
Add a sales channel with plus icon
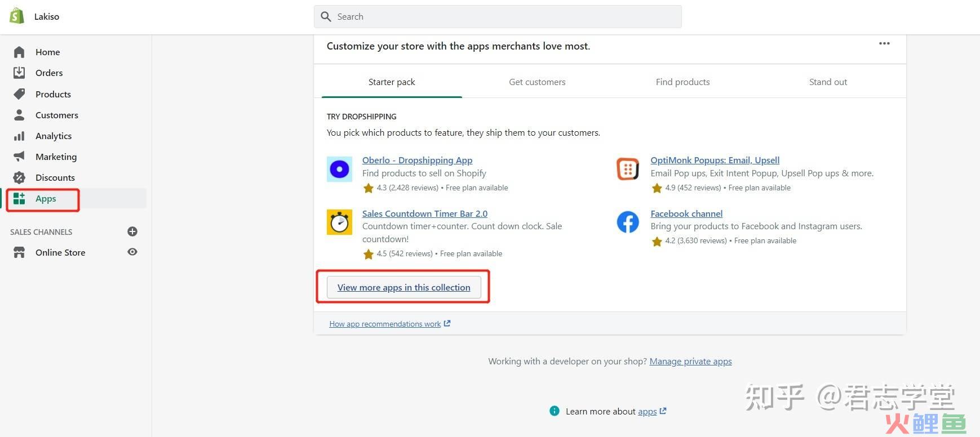tap(132, 231)
